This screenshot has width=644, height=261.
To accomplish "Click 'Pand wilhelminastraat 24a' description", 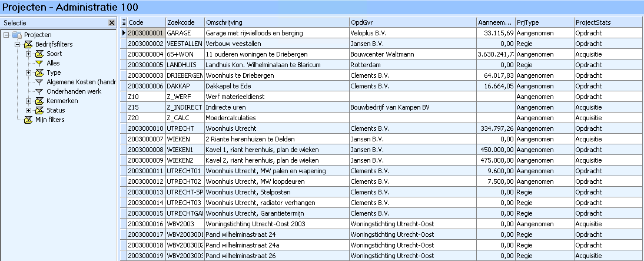I will pyautogui.click(x=277, y=245).
